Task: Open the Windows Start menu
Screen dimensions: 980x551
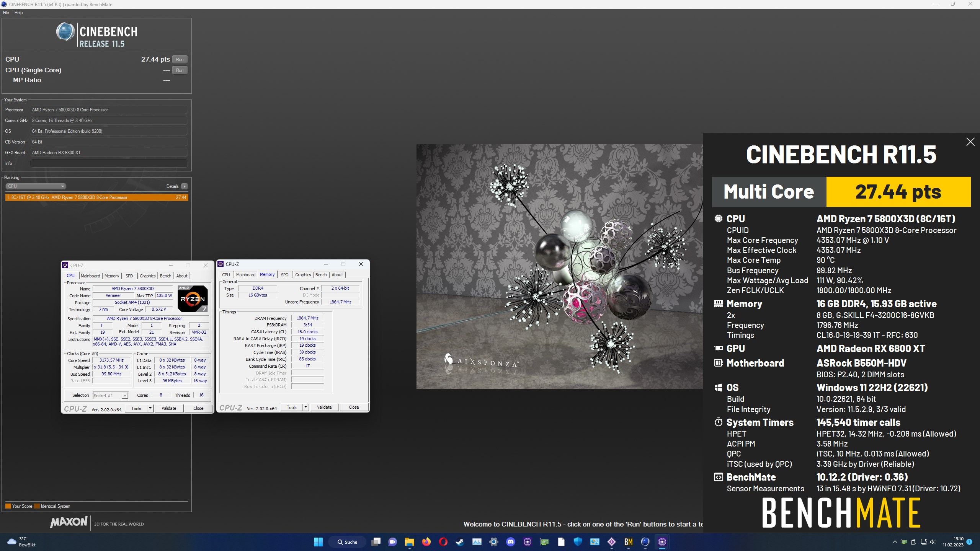Action: (318, 542)
